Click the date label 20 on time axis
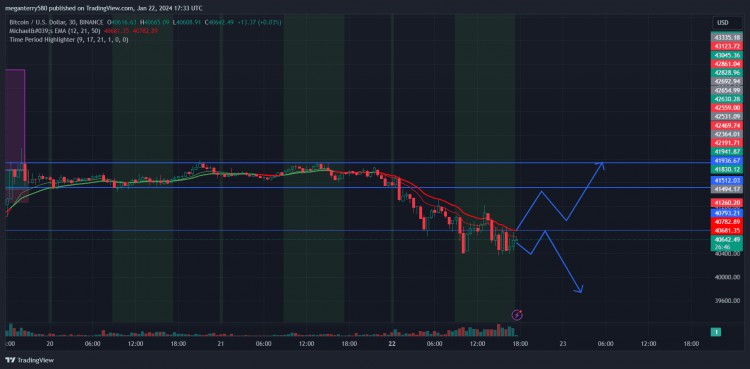The image size is (750, 369). 50,344
